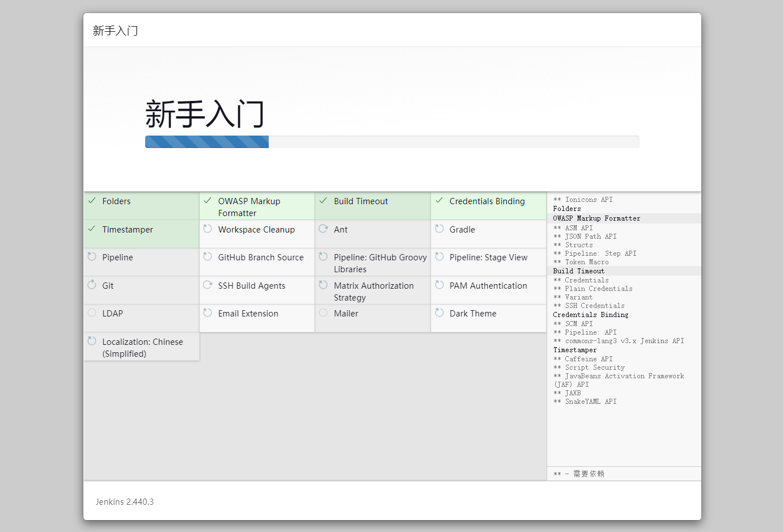Click the pending spinner icon beside Pipeline
Image resolution: width=783 pixels, height=532 pixels.
click(x=92, y=256)
